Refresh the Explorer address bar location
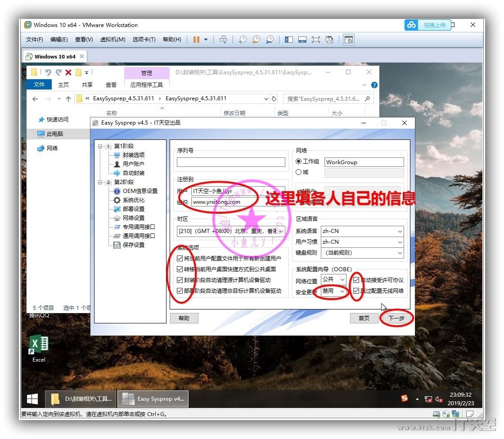Screen dimensions: 504x439 coord(274,99)
